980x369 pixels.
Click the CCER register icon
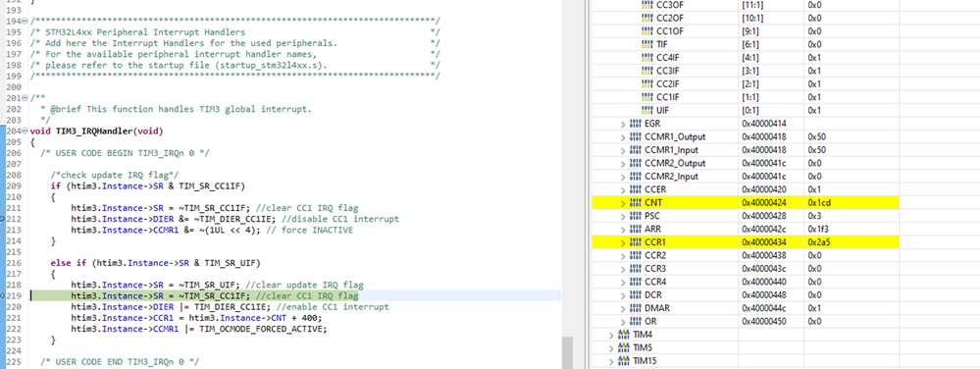point(635,189)
